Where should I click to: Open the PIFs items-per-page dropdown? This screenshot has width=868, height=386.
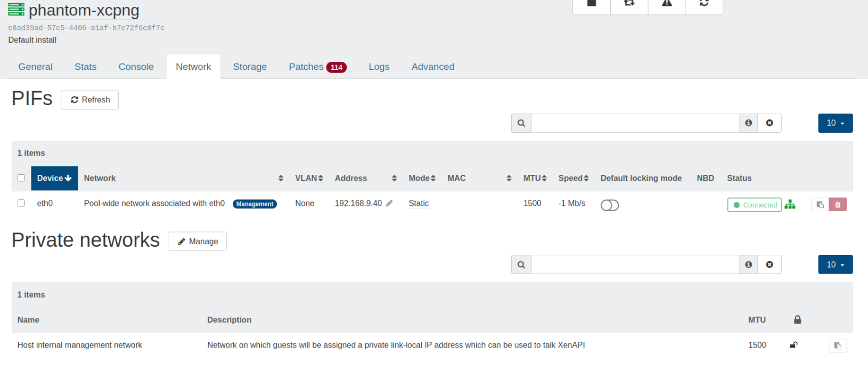pyautogui.click(x=835, y=123)
